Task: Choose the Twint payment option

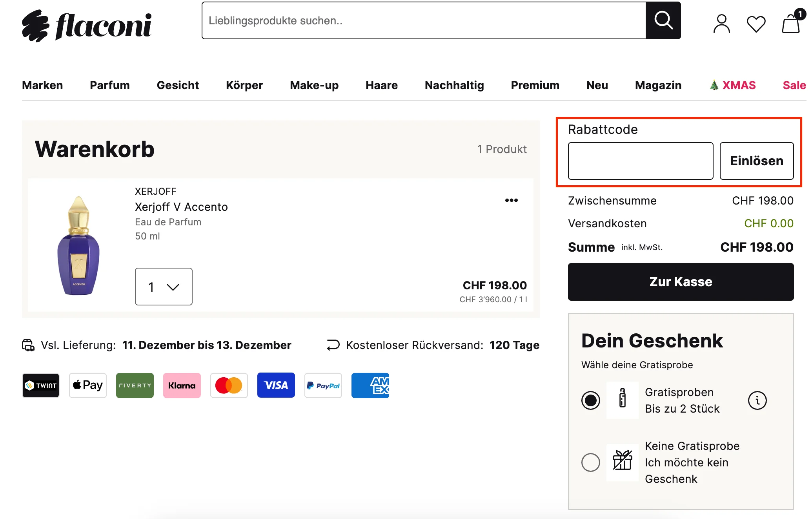Action: 40,385
